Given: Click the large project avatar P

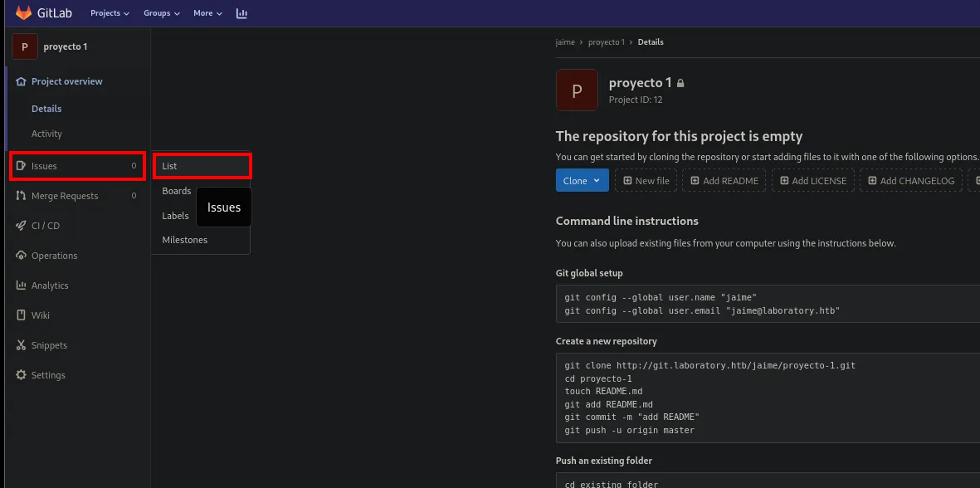Looking at the screenshot, I should tap(577, 90).
